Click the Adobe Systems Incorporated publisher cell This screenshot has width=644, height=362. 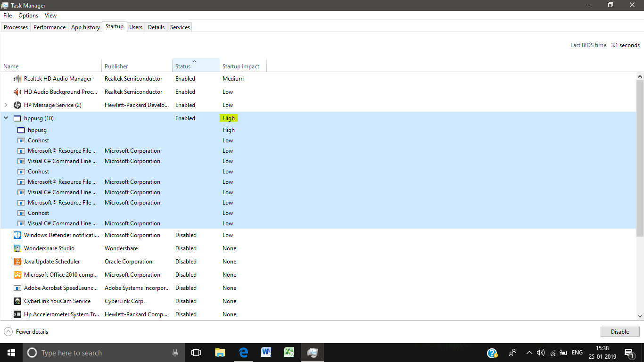(137, 288)
